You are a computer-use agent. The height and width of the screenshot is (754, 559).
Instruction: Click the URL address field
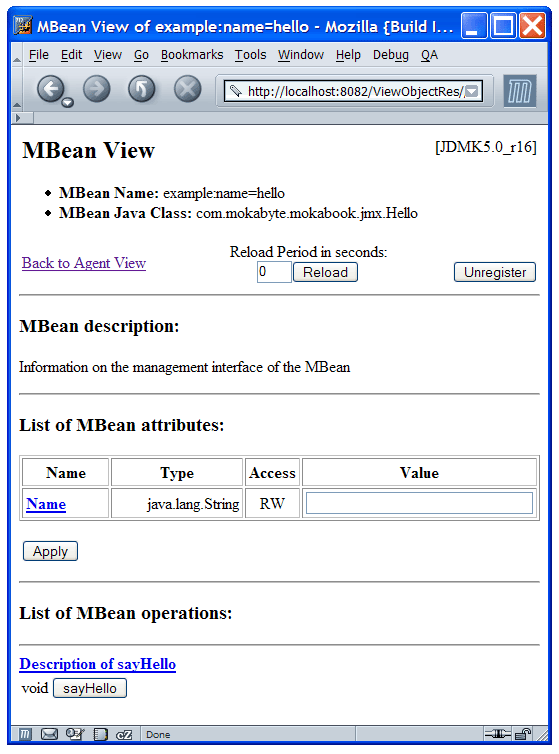click(x=354, y=91)
